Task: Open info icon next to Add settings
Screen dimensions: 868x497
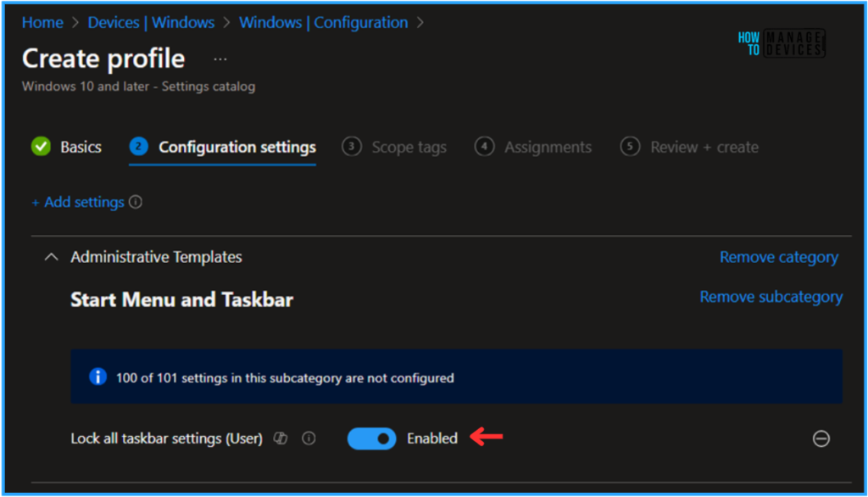Action: click(136, 202)
